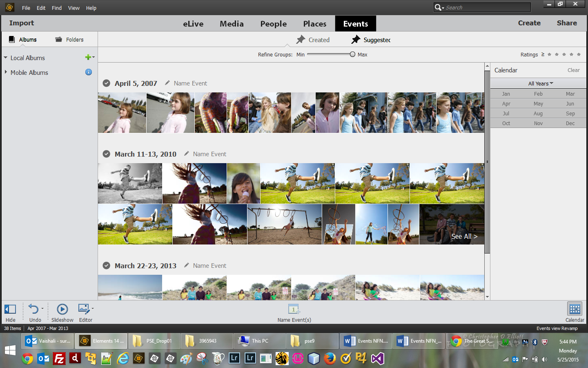This screenshot has width=588, height=368.
Task: Add a new album with plus icon
Action: tap(88, 57)
